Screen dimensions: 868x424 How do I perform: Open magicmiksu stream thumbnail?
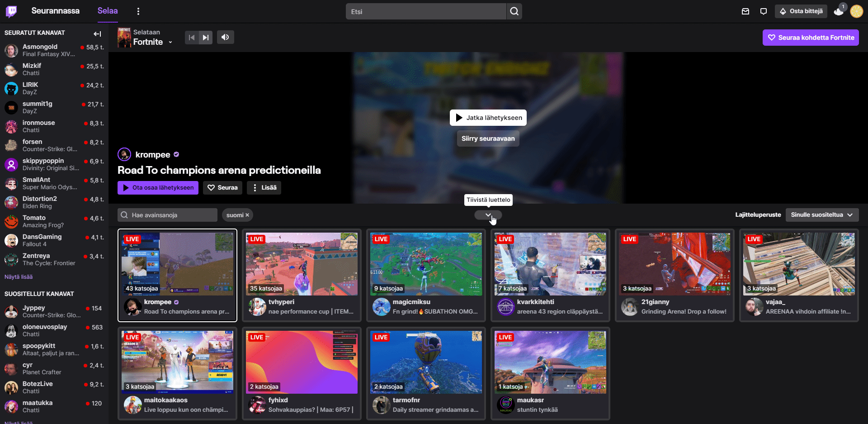[x=426, y=264]
